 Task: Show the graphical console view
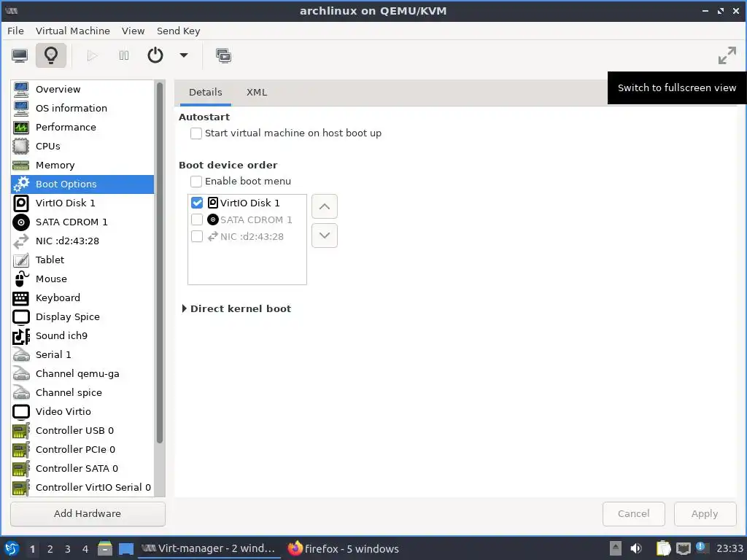click(20, 55)
